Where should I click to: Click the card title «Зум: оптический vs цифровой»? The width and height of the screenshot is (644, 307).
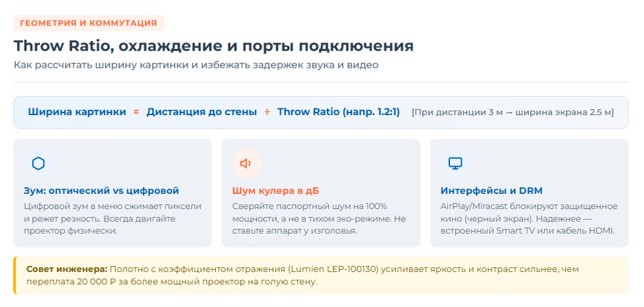(101, 191)
